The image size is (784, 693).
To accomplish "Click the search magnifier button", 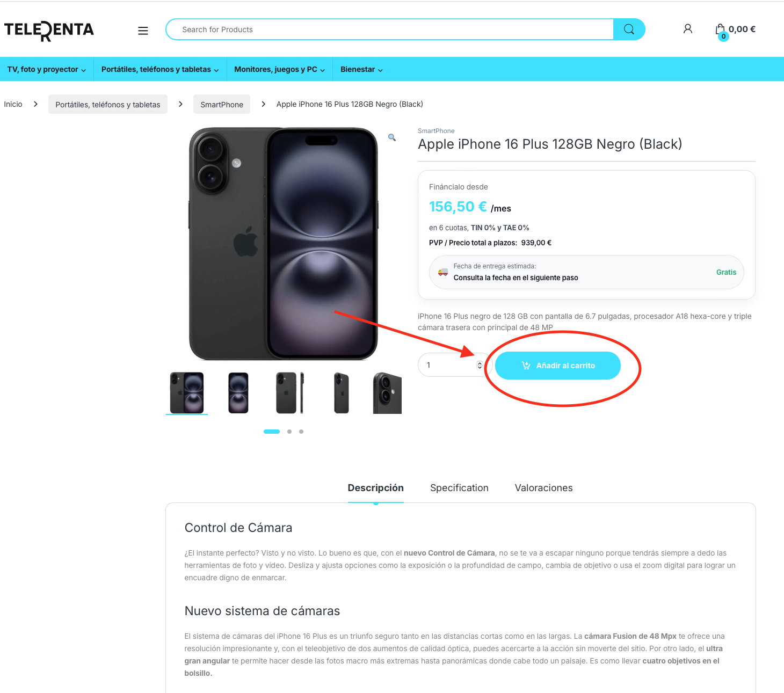I will (x=629, y=30).
